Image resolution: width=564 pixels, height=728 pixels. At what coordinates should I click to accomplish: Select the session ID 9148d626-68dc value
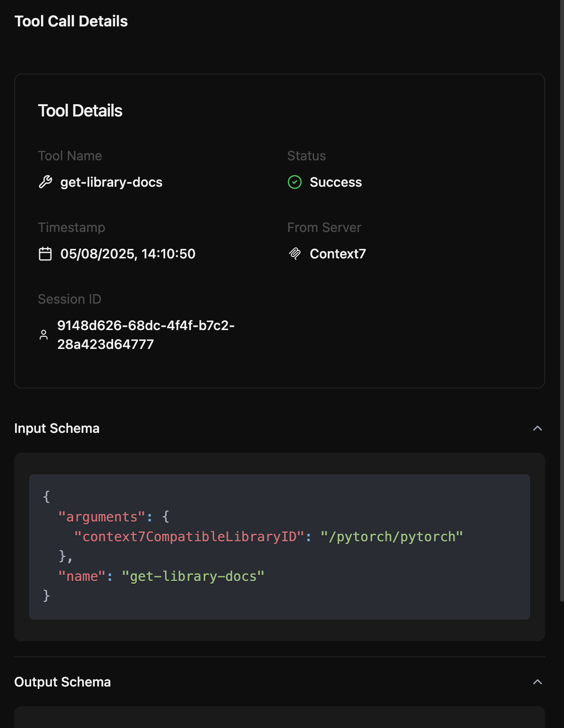click(x=146, y=335)
